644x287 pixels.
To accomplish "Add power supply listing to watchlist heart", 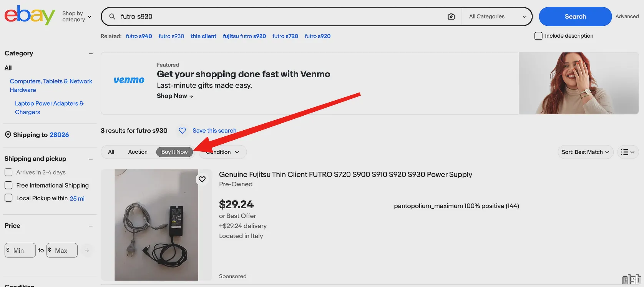I will click(202, 179).
